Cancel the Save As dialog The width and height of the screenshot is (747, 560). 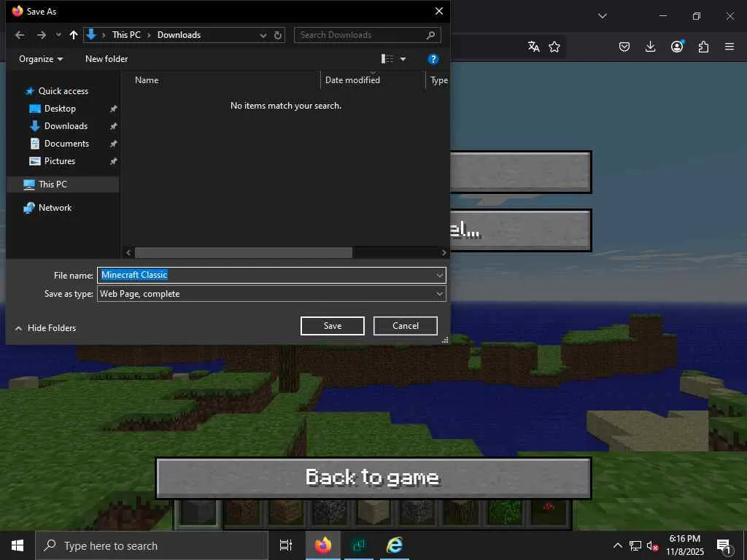[x=406, y=326]
